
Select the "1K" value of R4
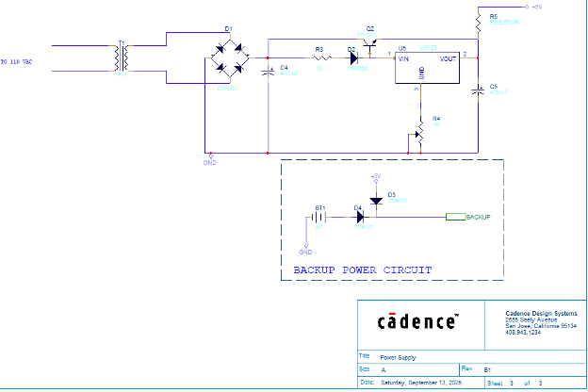click(x=436, y=124)
